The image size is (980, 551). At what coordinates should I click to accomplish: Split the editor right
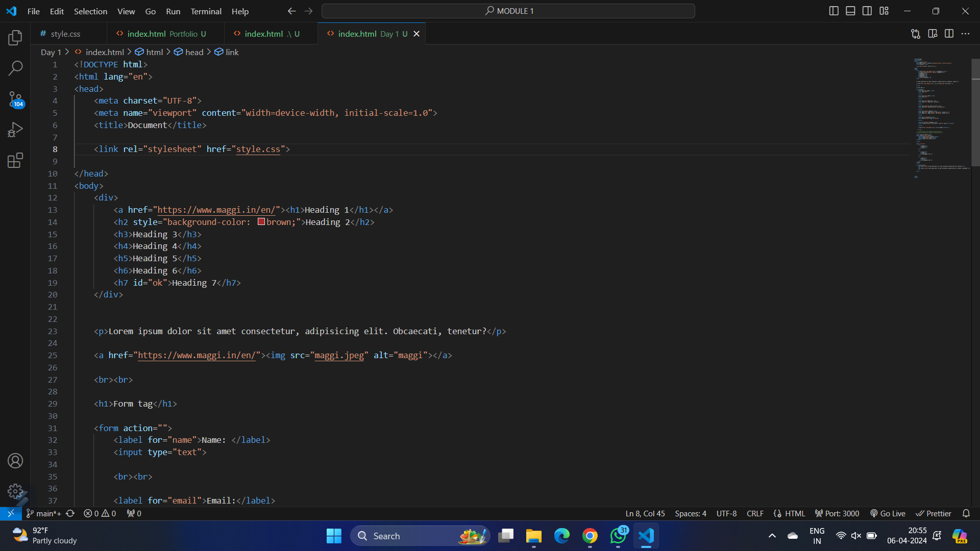949,34
